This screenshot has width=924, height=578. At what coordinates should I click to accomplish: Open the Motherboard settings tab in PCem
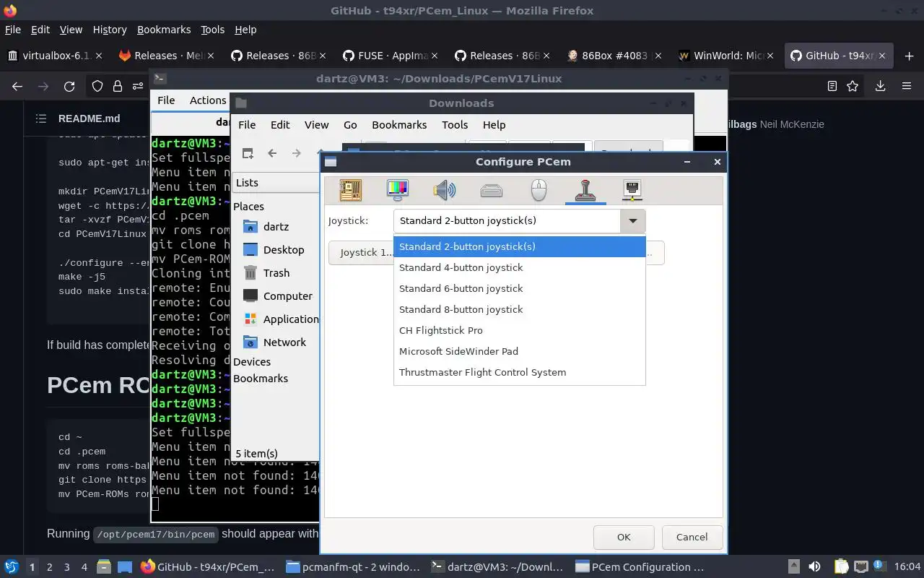[x=351, y=190]
